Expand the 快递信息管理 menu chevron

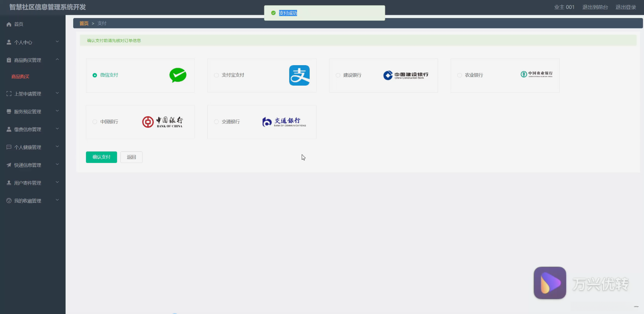point(57,165)
